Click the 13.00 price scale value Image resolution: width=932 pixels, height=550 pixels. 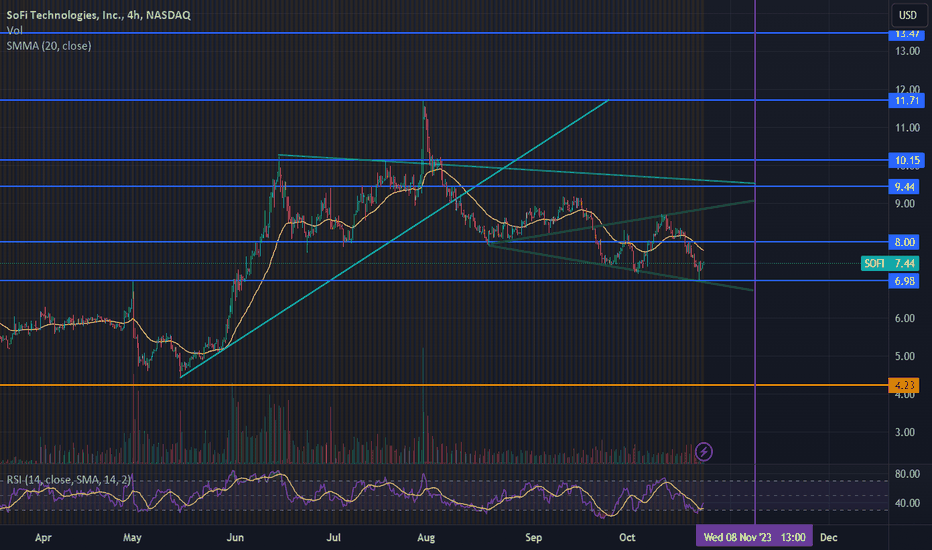pyautogui.click(x=907, y=51)
